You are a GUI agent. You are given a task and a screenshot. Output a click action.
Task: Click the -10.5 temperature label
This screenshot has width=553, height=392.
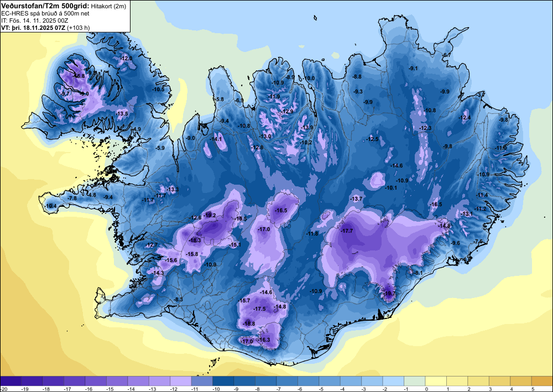tap(158, 89)
